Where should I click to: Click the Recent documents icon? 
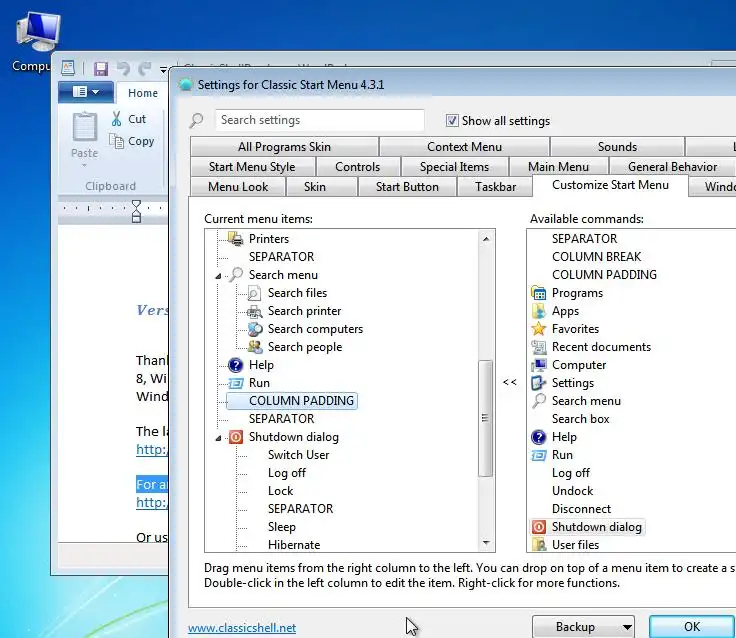538,347
